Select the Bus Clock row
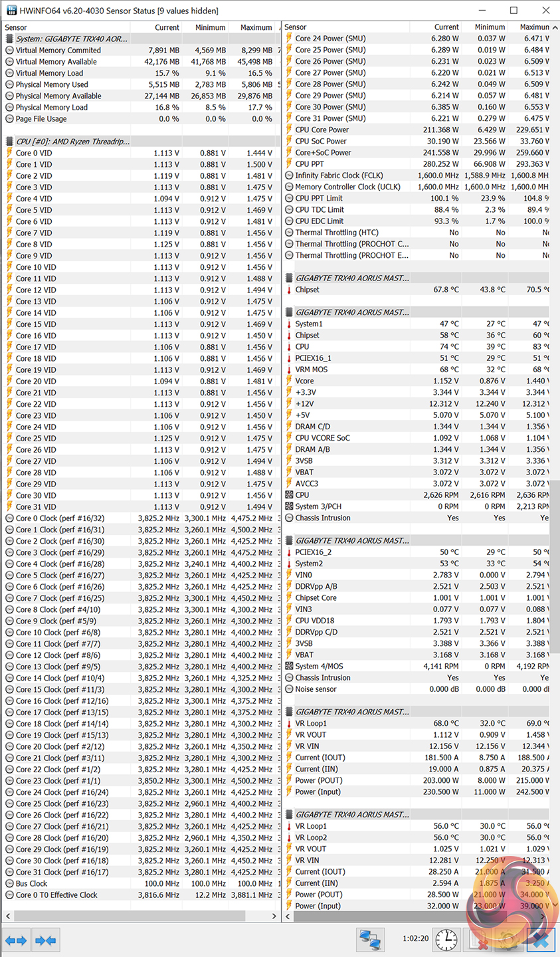Viewport: 560px width, 957px height. (141, 883)
